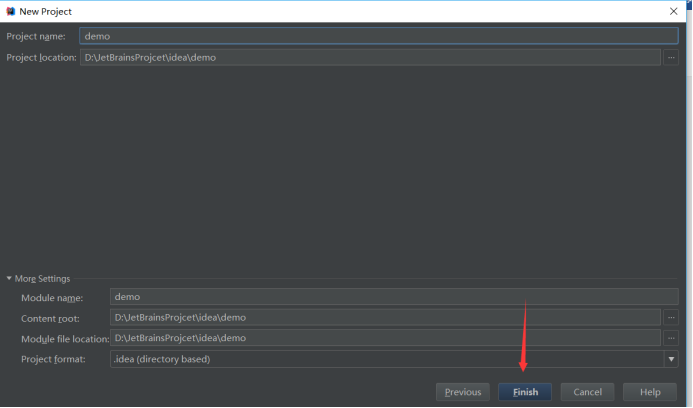Close the New Project dialog
Screen dimensions: 693x408
coord(674,11)
